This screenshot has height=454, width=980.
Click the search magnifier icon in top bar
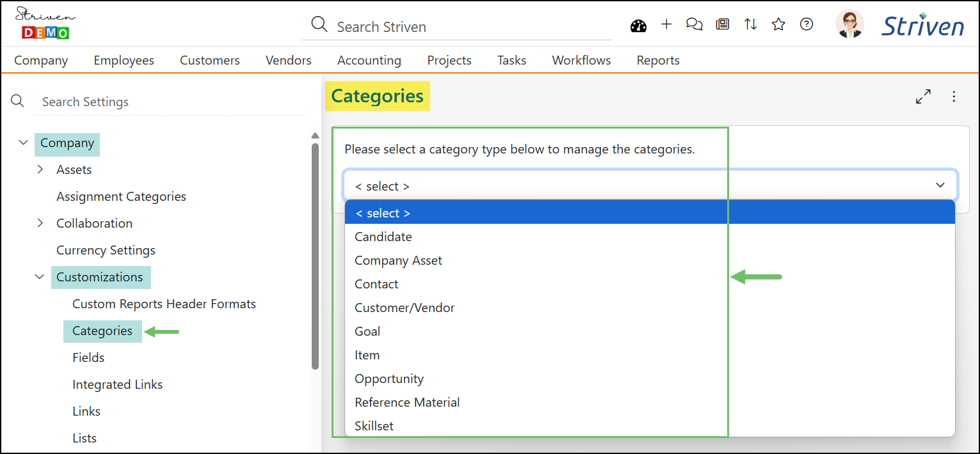pyautogui.click(x=319, y=25)
